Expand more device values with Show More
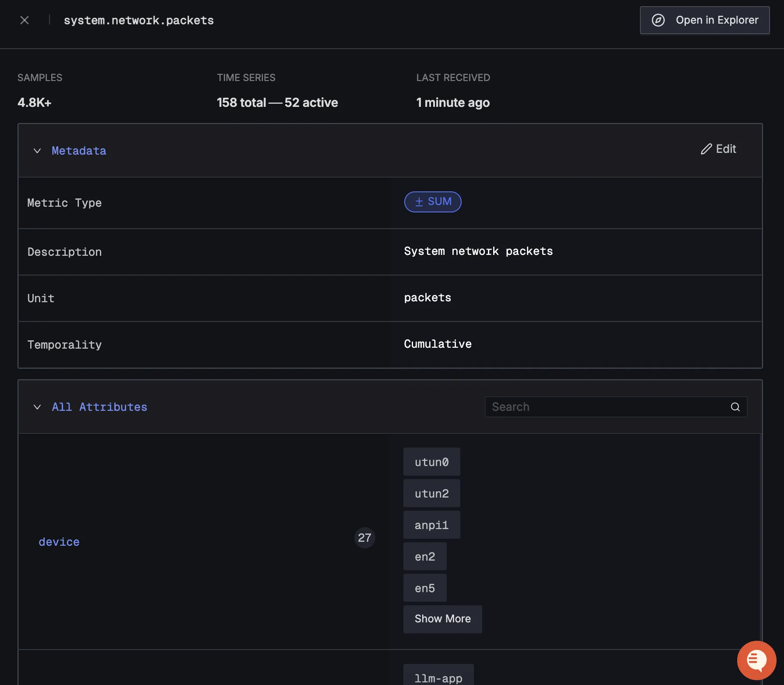The width and height of the screenshot is (784, 685). [x=442, y=619]
